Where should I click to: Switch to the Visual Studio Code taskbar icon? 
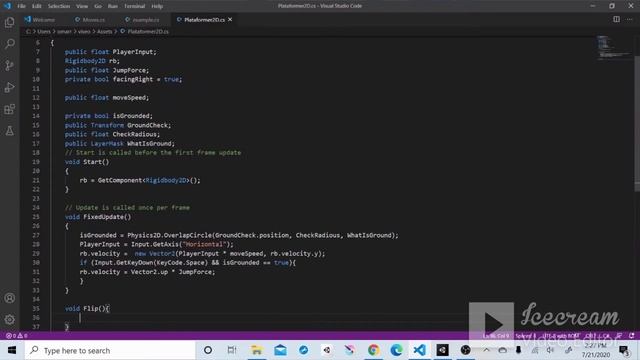419,350
